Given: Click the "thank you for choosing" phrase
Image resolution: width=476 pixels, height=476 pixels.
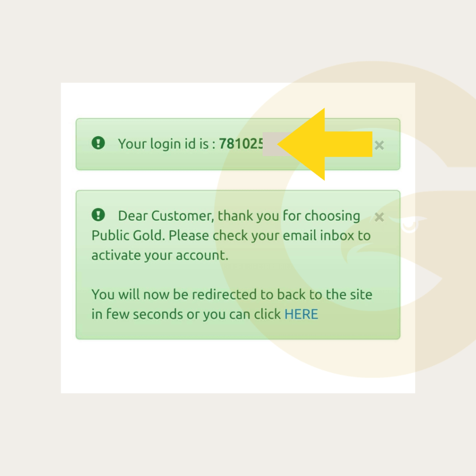Looking at the screenshot, I should click(x=289, y=216).
